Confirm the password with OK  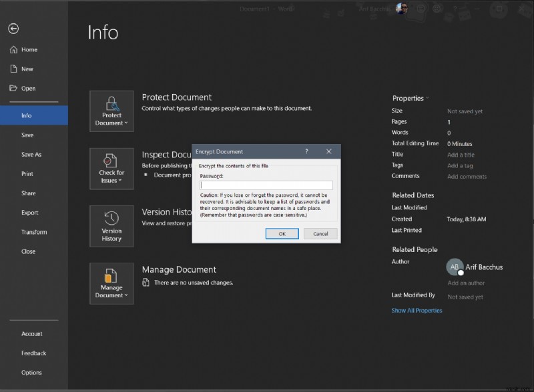pos(282,234)
